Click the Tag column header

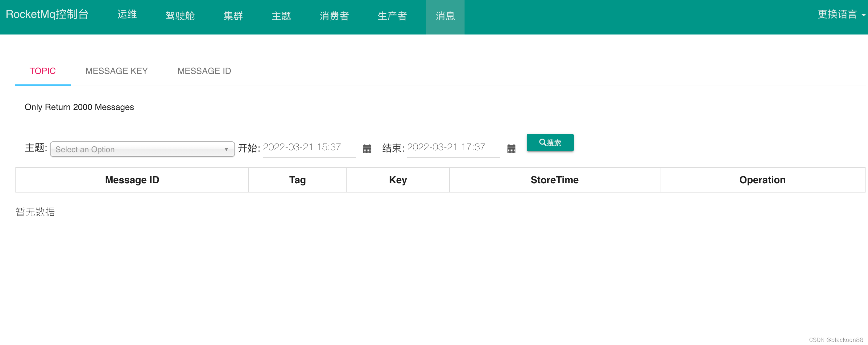[x=298, y=180]
